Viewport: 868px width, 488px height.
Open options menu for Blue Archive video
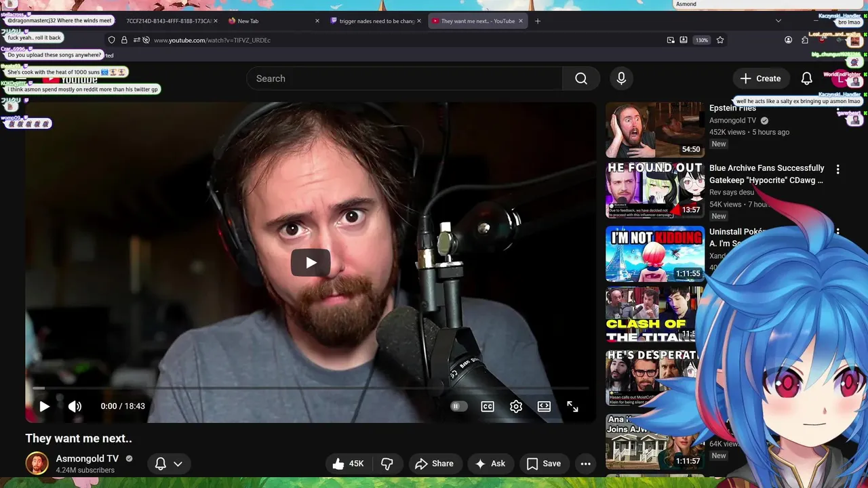(837, 169)
